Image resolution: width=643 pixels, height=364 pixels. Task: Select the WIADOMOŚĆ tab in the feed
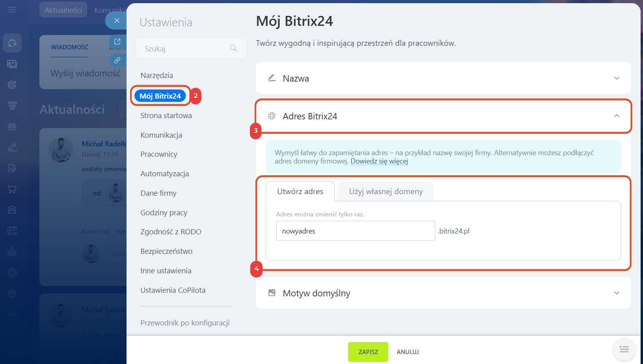tap(70, 47)
